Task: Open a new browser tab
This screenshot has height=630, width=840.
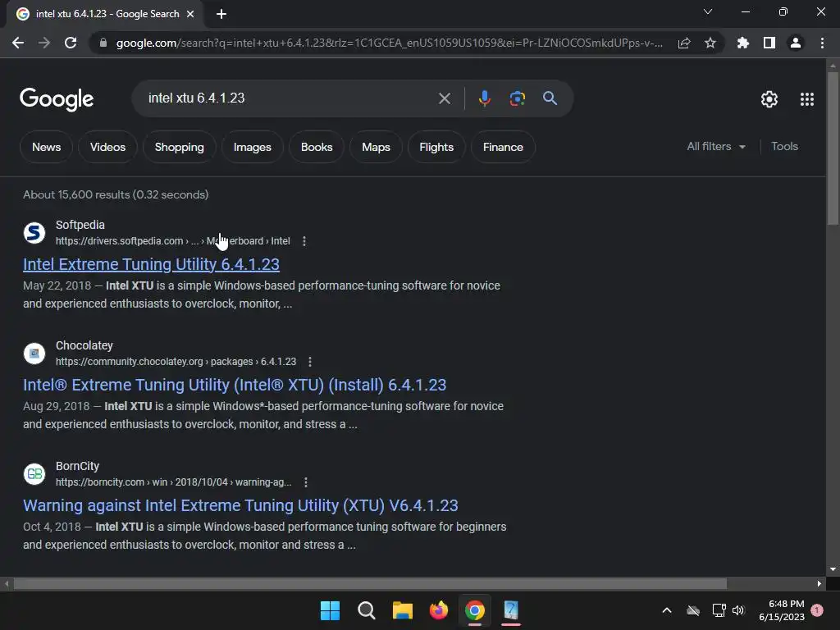Action: (x=221, y=14)
